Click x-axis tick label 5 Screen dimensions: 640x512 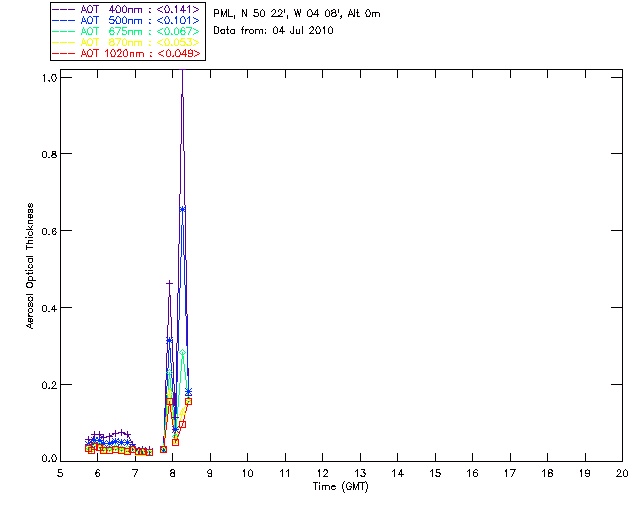point(60,473)
